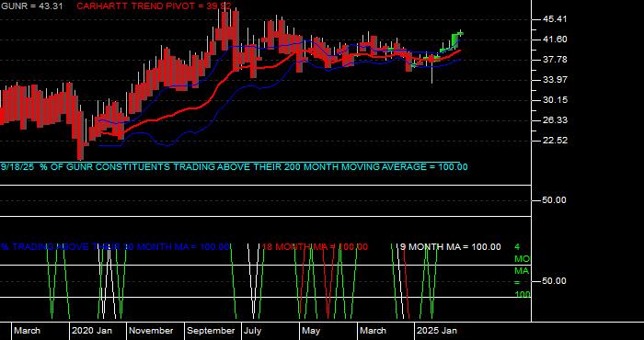Click the 30.15 price axis value
Screen dimensions: 644x340
pos(544,100)
